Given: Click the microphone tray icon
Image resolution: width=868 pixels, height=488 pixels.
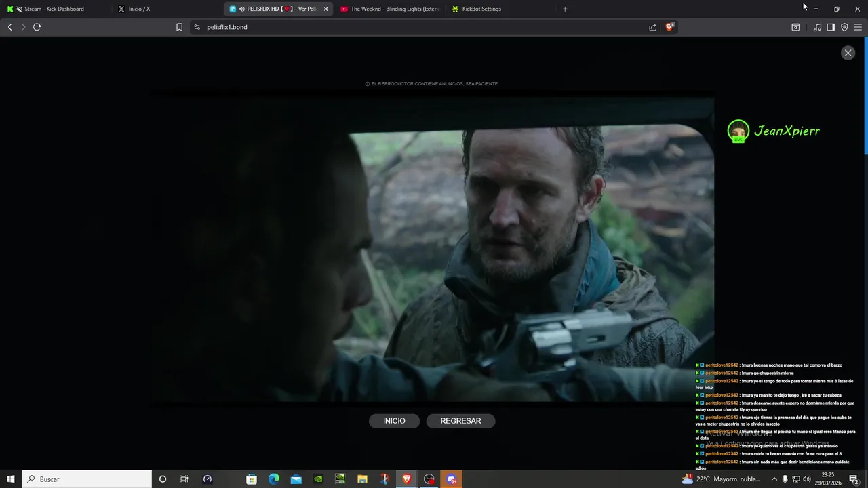Looking at the screenshot, I should point(785,479).
